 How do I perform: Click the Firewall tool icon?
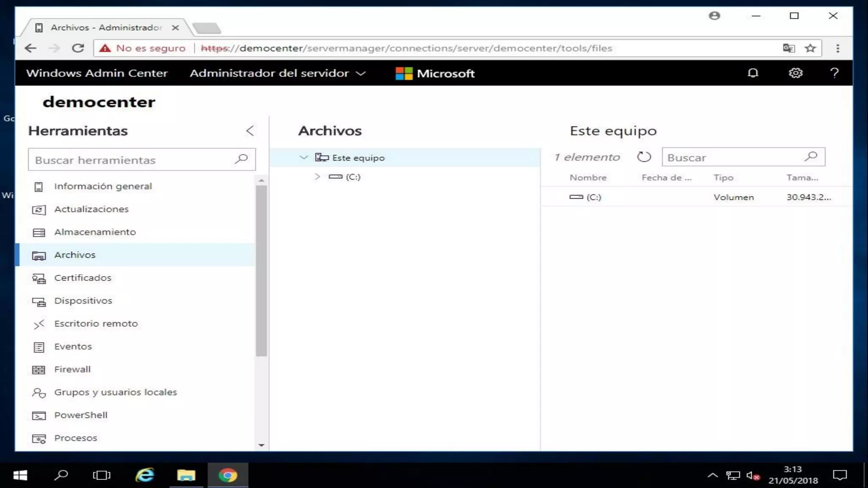point(39,370)
